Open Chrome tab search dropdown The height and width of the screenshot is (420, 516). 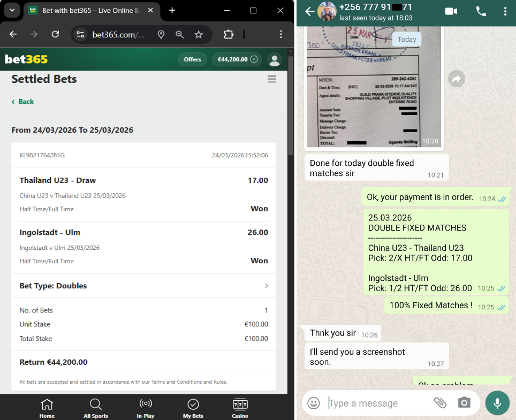12,10
